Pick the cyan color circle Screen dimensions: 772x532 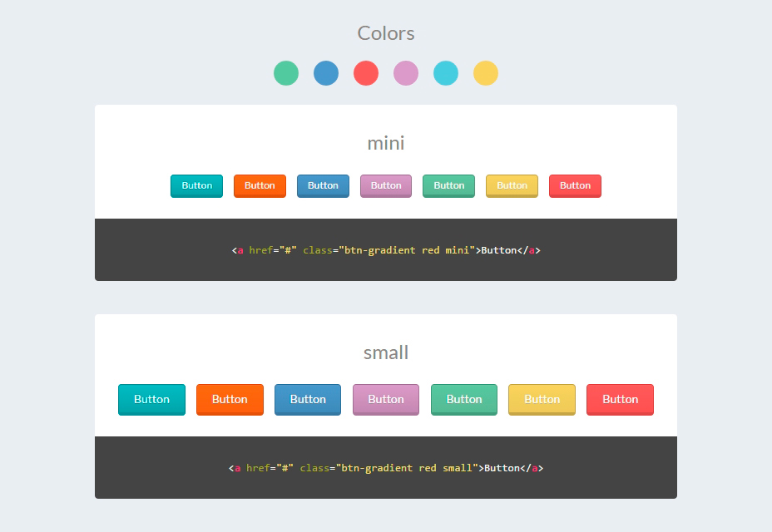click(x=446, y=73)
